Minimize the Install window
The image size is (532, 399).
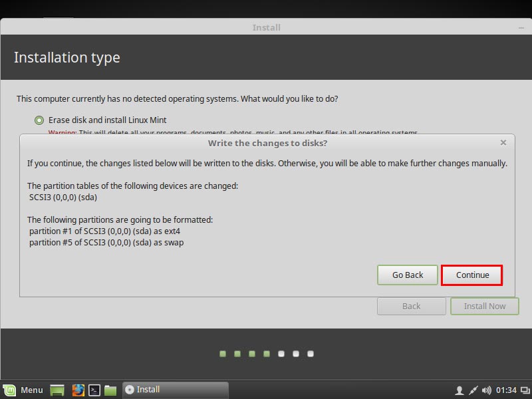(521, 28)
